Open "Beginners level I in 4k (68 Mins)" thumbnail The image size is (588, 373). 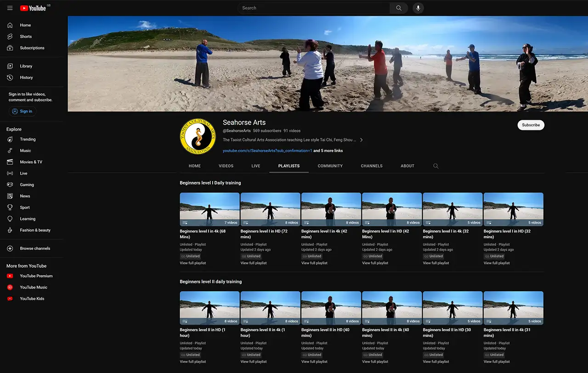pos(209,209)
